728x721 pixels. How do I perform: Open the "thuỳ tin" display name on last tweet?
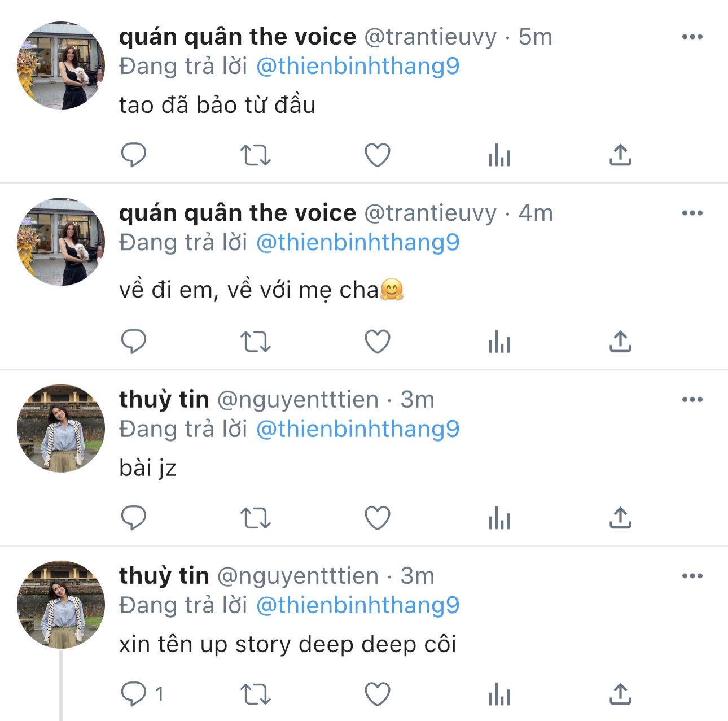[164, 576]
